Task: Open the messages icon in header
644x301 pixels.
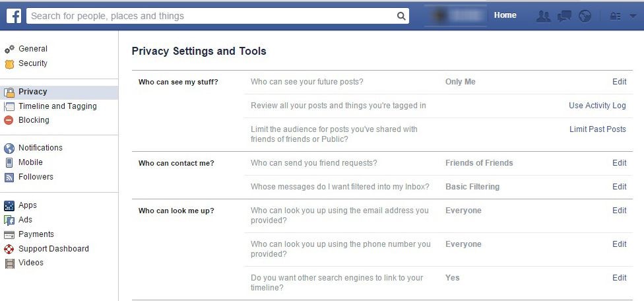Action: (564, 17)
